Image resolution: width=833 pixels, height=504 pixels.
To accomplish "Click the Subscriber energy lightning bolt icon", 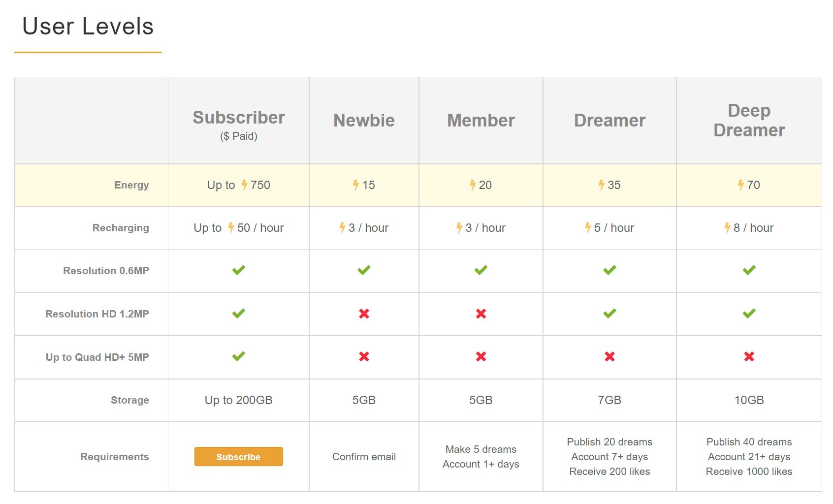I will click(x=244, y=185).
